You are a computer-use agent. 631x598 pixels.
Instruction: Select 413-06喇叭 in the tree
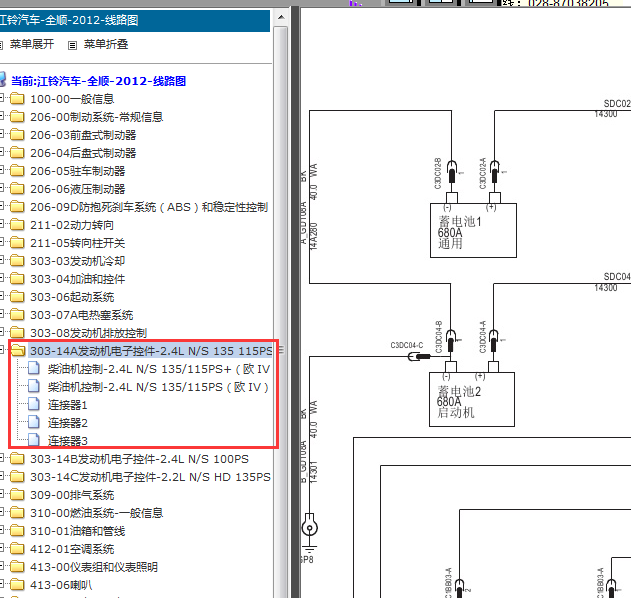[61, 585]
